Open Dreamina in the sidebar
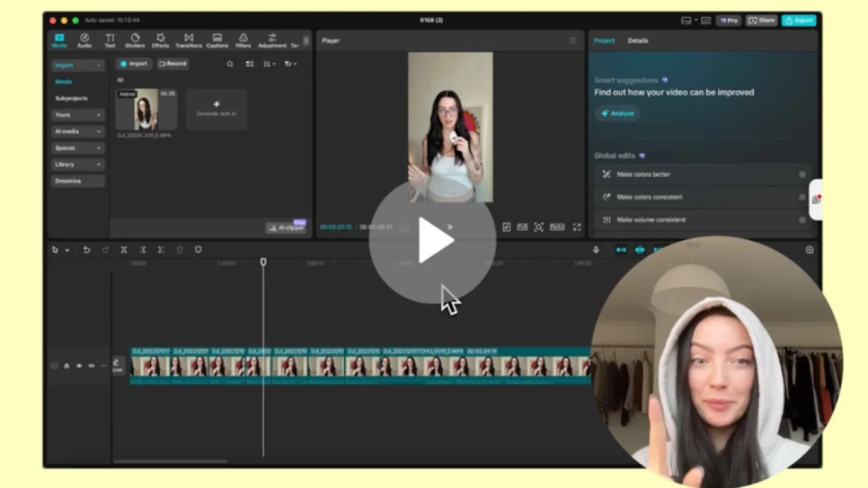Image resolution: width=868 pixels, height=488 pixels. coord(78,181)
